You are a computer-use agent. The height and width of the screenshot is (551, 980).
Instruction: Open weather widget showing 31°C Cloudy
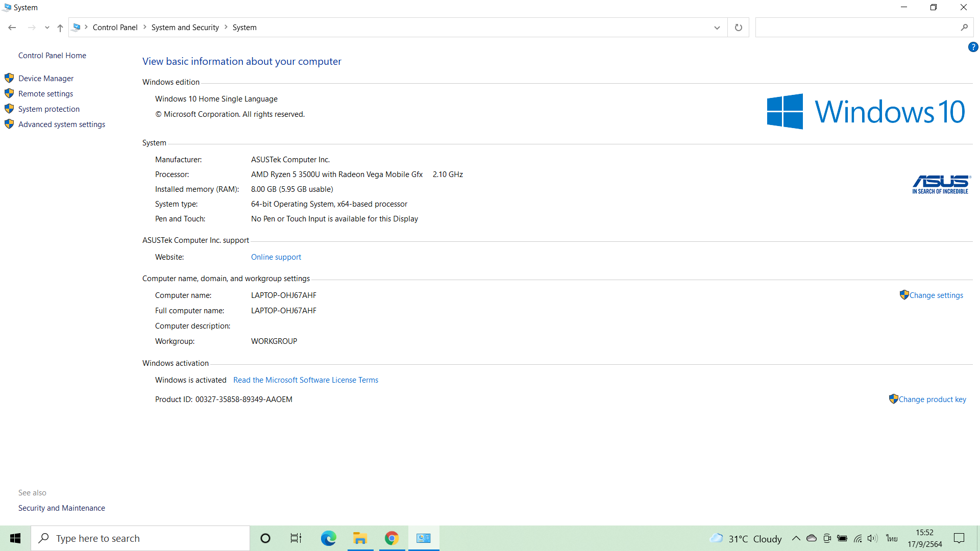(x=746, y=538)
